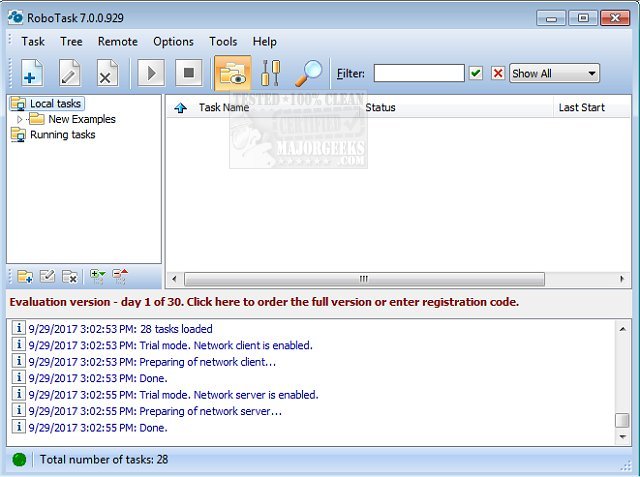The width and height of the screenshot is (640, 477).
Task: Click the Task Name column header
Action: (x=224, y=107)
